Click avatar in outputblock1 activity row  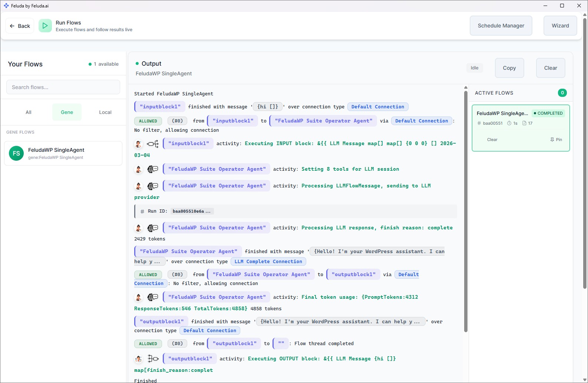(138, 359)
